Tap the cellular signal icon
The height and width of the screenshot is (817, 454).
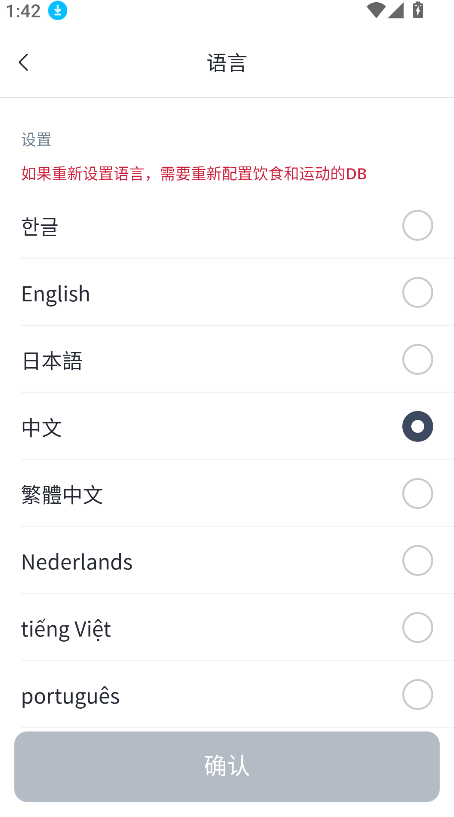[x=396, y=10]
